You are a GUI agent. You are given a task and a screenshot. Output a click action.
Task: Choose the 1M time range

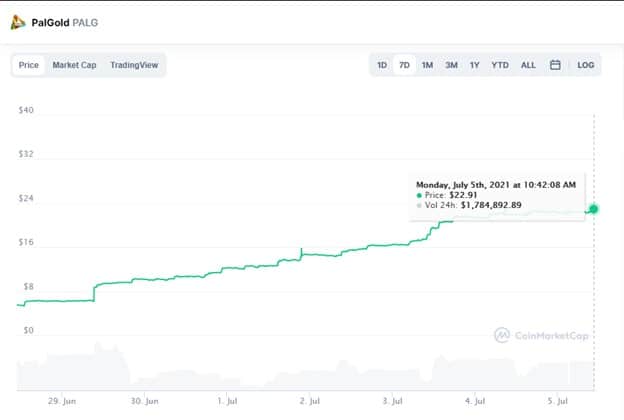[427, 65]
